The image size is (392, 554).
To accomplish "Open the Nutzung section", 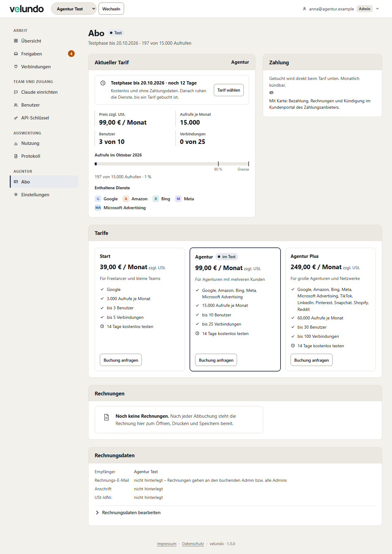I will 44,143.
